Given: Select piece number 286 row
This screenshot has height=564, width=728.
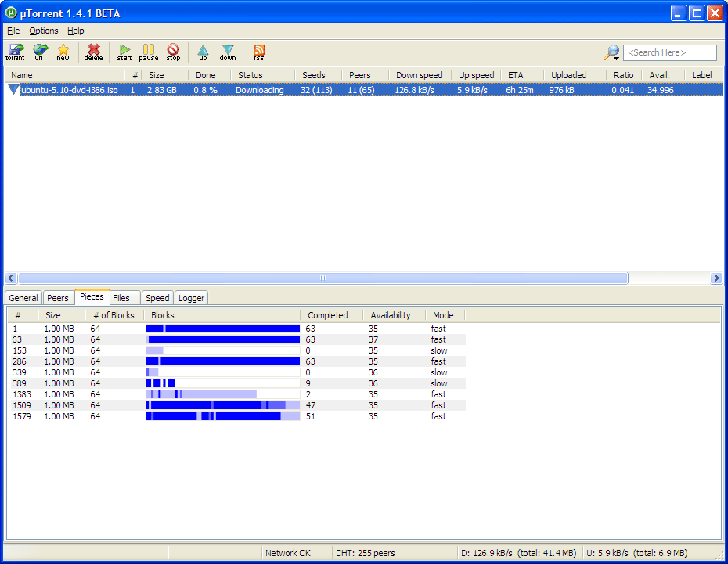Looking at the screenshot, I should tap(236, 361).
